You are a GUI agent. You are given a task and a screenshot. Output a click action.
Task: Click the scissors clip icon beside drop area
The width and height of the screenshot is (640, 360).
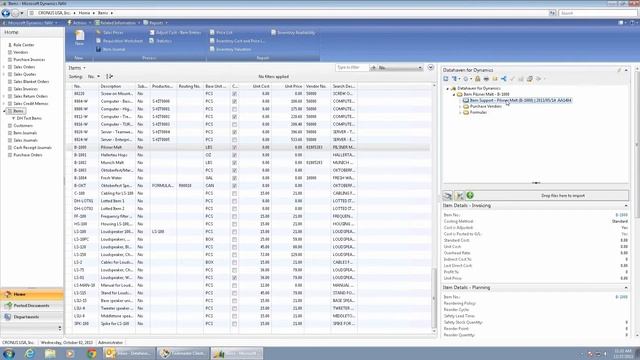pos(459,196)
